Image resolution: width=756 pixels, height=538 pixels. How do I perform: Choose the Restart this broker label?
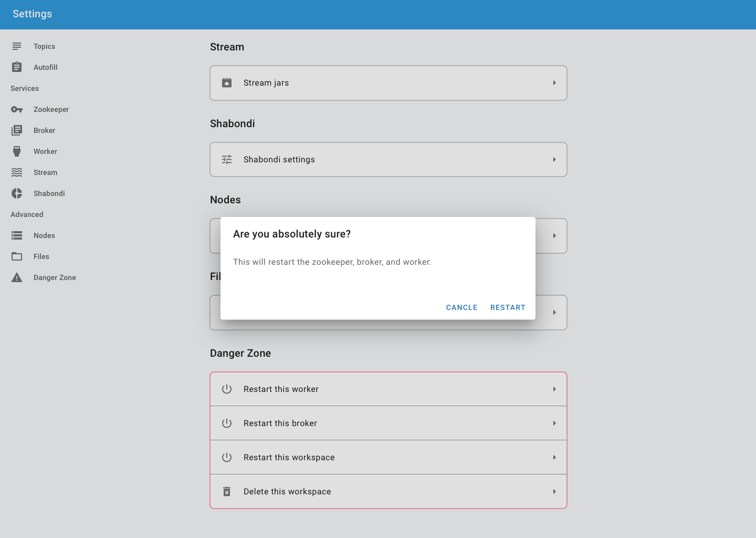pyautogui.click(x=280, y=423)
